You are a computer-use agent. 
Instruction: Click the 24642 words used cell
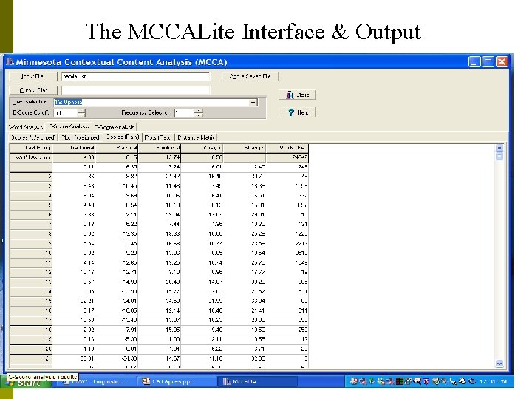point(287,157)
